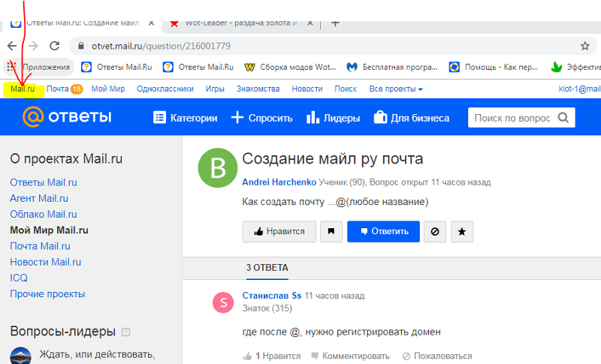The width and height of the screenshot is (601, 364).
Task: Click the help icon beside Вопросы-лидеры
Action: pyautogui.click(x=125, y=332)
